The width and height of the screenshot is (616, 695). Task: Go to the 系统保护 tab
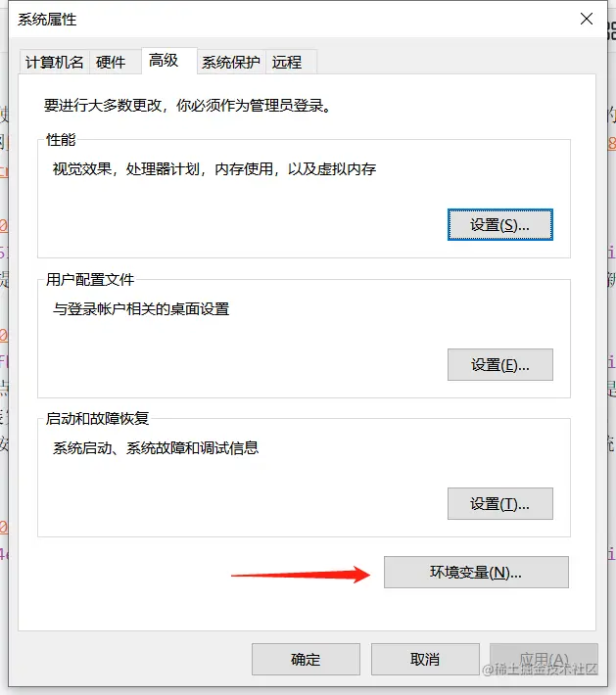click(230, 62)
